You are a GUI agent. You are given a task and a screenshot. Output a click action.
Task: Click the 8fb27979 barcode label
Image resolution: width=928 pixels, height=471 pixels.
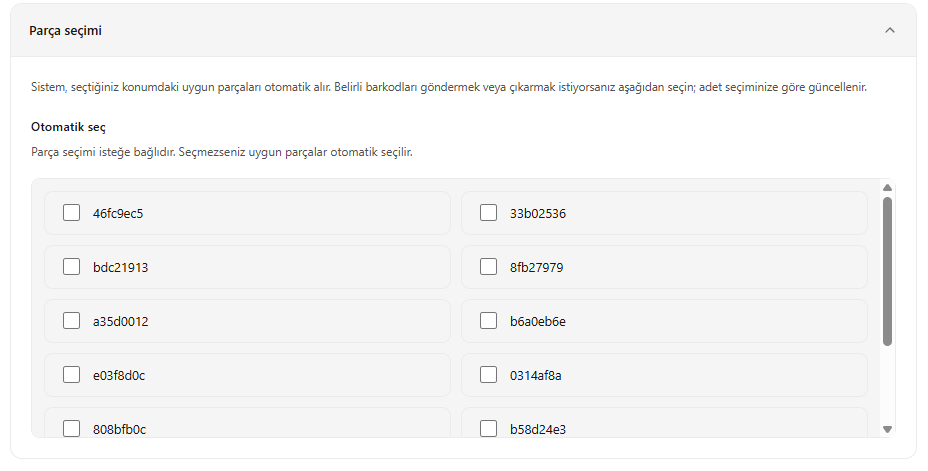click(537, 267)
